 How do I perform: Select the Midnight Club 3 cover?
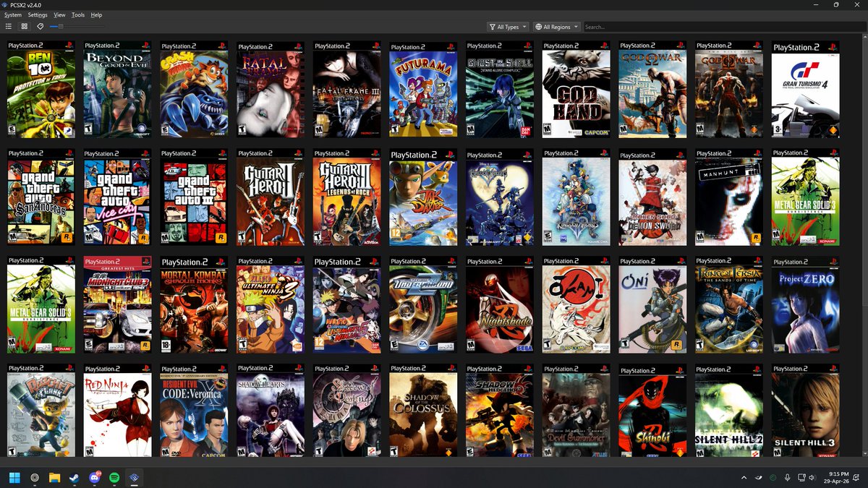click(117, 305)
